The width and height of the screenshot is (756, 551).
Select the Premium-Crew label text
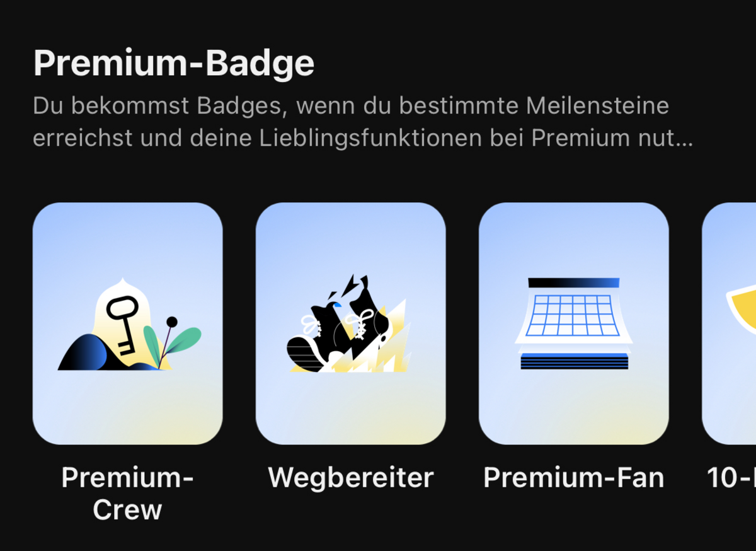pyautogui.click(x=127, y=494)
